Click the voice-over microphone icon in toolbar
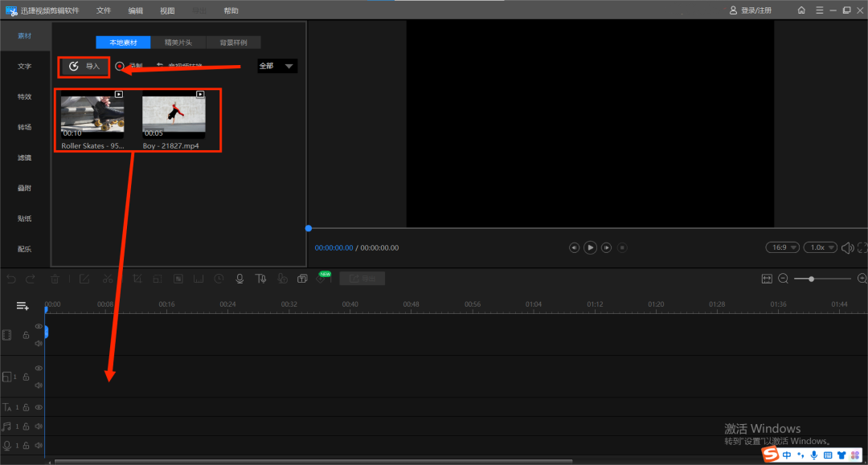 (x=240, y=279)
